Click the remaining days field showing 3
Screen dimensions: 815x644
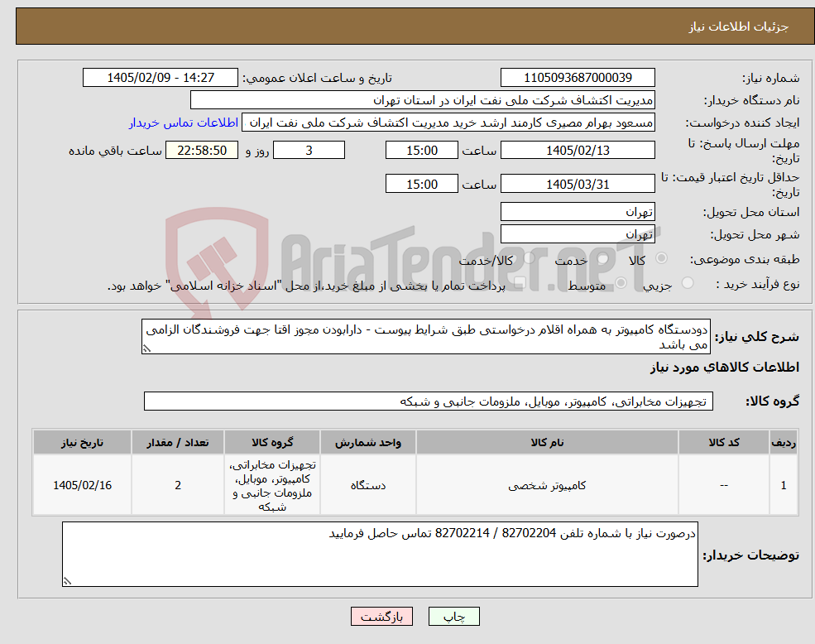point(309,151)
